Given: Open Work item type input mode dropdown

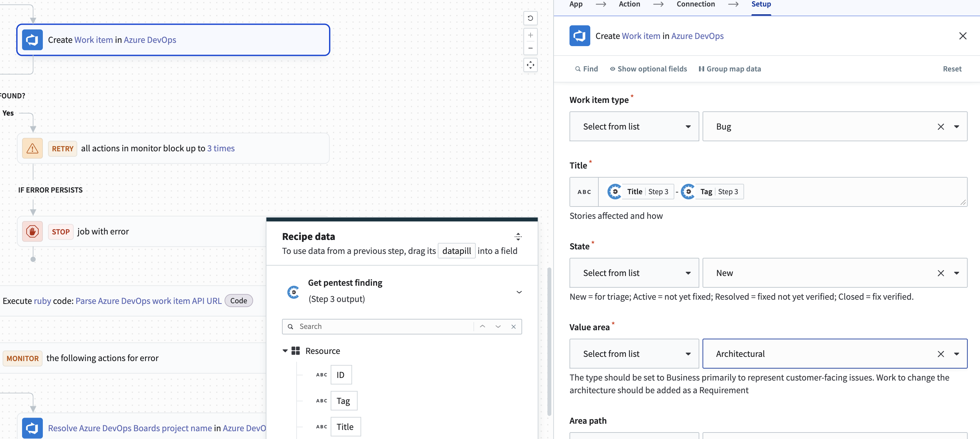Looking at the screenshot, I should point(634,126).
